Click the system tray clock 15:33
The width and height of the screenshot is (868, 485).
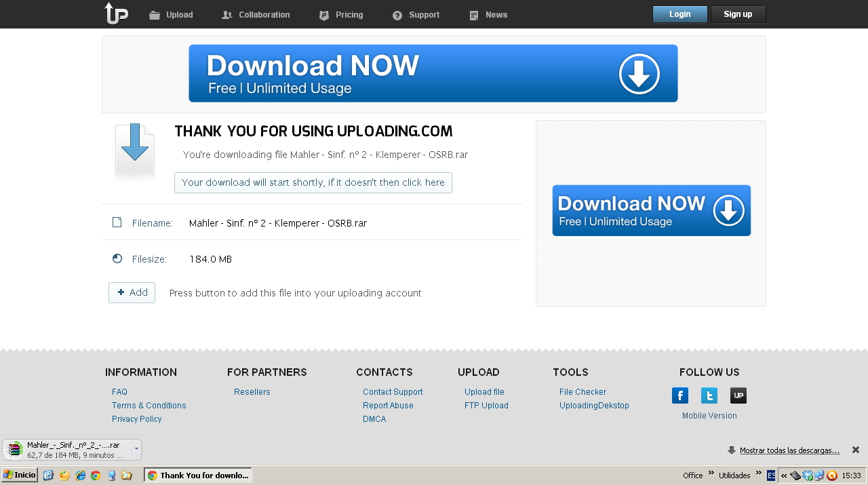[851, 476]
